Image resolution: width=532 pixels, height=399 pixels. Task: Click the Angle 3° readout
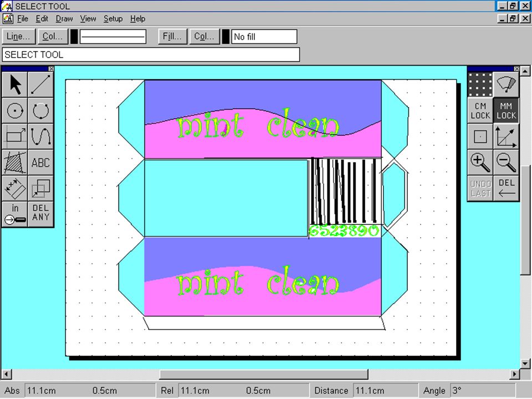click(x=483, y=391)
